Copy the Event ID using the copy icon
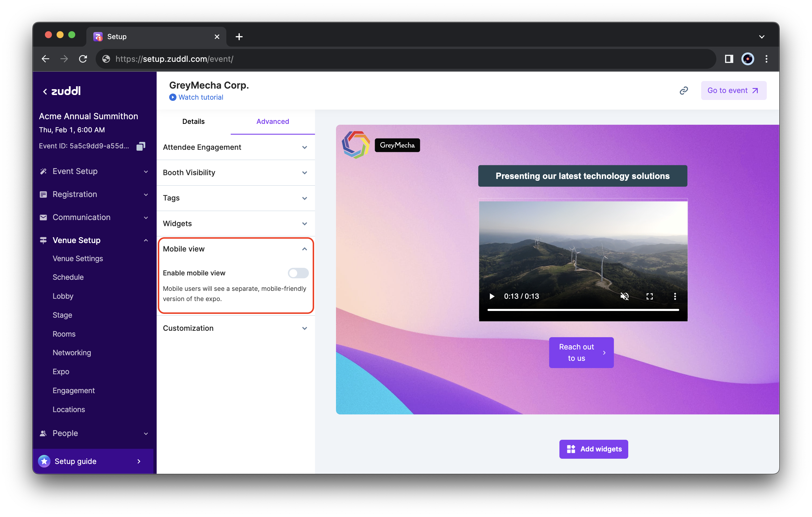 pyautogui.click(x=141, y=146)
